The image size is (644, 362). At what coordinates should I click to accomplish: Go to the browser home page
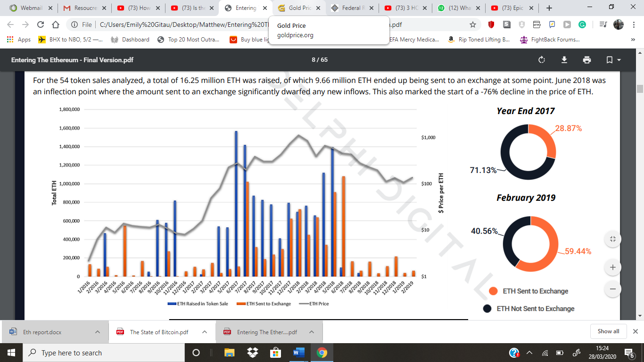click(x=56, y=25)
